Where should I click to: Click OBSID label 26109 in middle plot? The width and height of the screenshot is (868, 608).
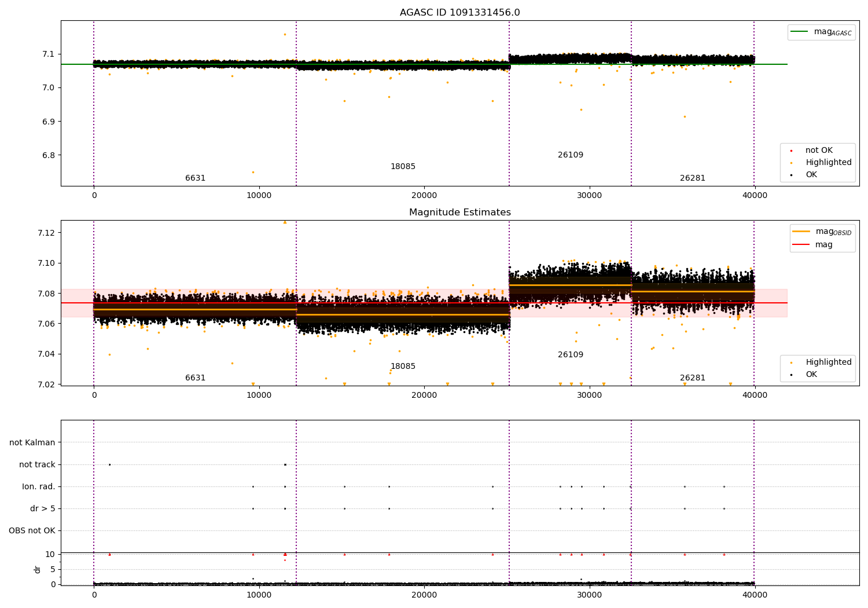[x=571, y=355]
